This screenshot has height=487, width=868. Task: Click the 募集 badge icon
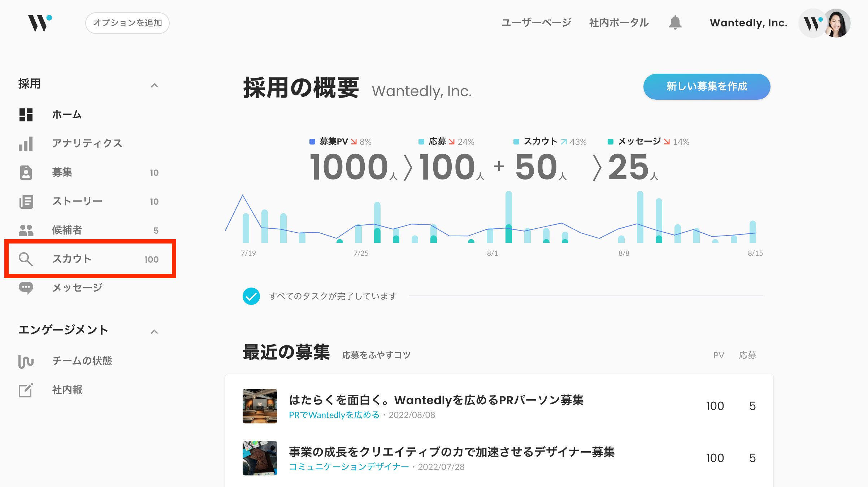tap(26, 172)
